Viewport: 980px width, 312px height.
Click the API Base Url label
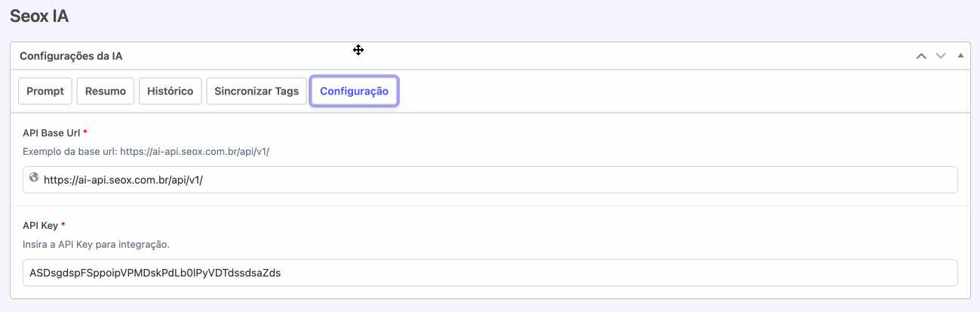(x=51, y=133)
